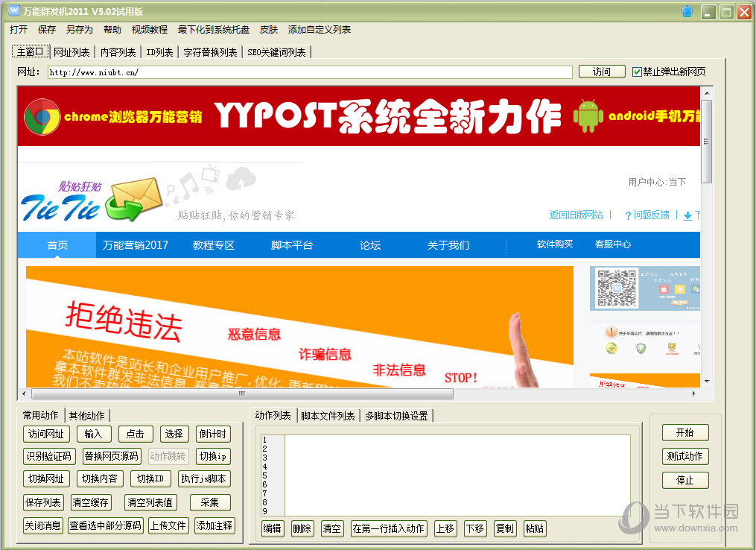Click the 点击 action button
756x550 pixels.
coord(135,434)
